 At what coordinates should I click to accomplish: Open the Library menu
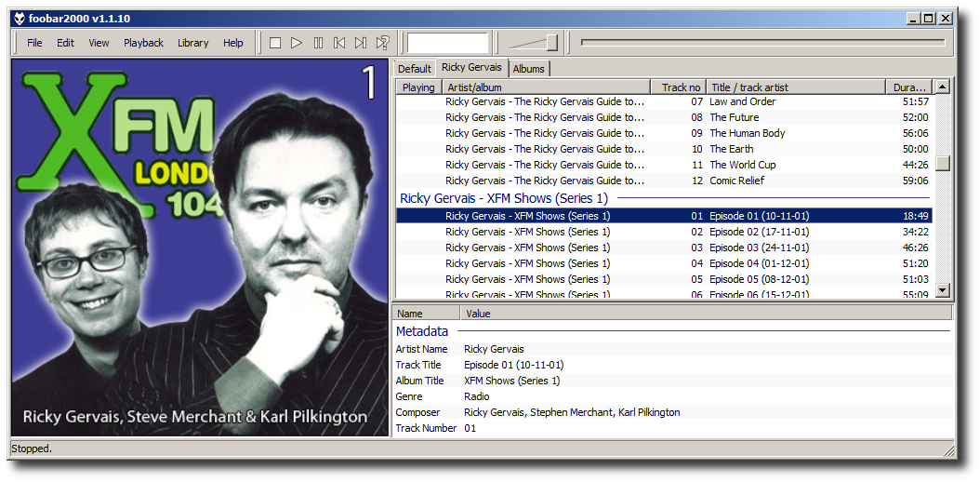[193, 43]
